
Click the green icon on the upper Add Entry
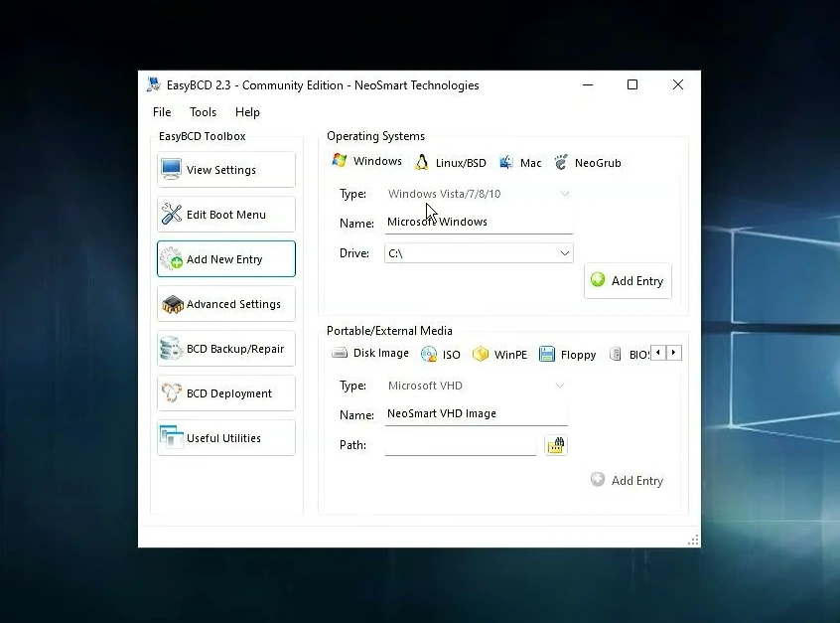(598, 279)
